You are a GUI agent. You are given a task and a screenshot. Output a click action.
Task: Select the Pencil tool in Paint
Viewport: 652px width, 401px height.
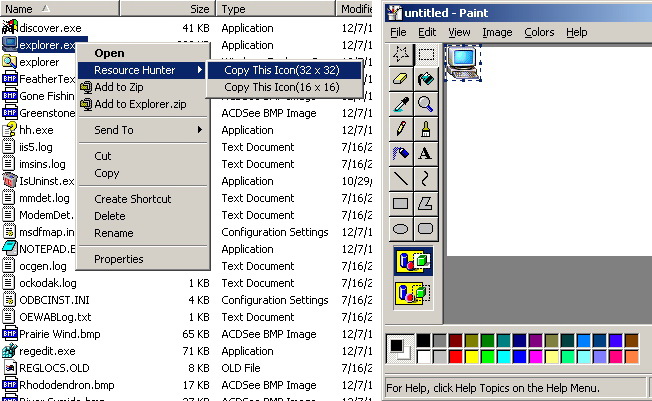401,129
